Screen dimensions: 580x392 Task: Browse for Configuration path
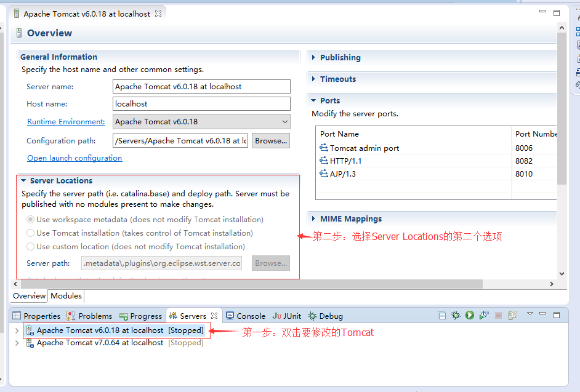click(271, 141)
